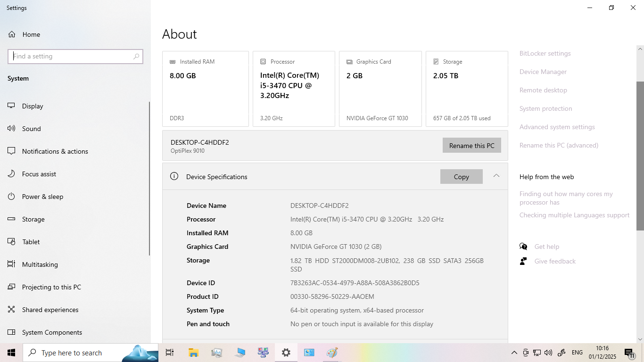This screenshot has width=644, height=362.
Task: Open Advanced system settings link
Action: click(x=557, y=127)
